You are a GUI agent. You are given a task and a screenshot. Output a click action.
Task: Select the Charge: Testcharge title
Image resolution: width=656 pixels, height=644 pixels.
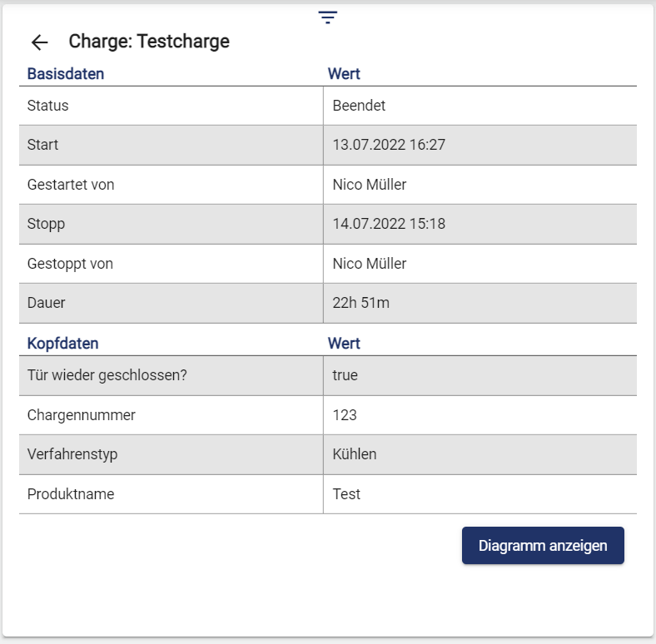(149, 42)
